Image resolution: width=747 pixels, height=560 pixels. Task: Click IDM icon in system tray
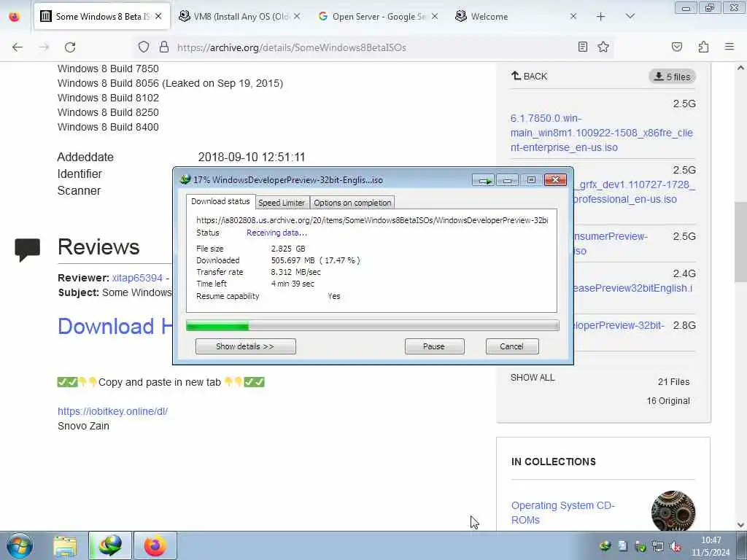click(605, 547)
